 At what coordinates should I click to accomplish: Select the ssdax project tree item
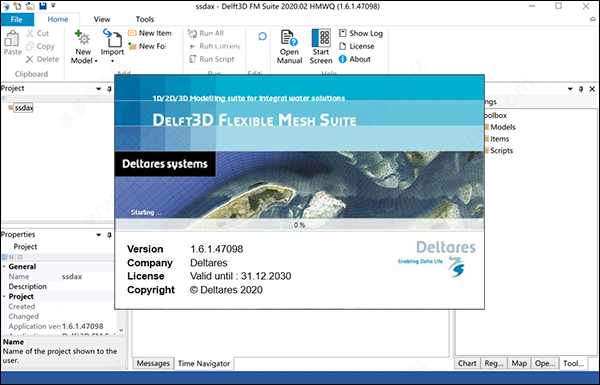click(x=24, y=108)
